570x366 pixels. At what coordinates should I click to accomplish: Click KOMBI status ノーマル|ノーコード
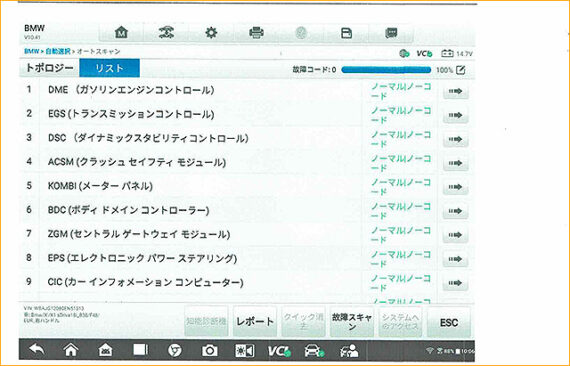point(401,187)
